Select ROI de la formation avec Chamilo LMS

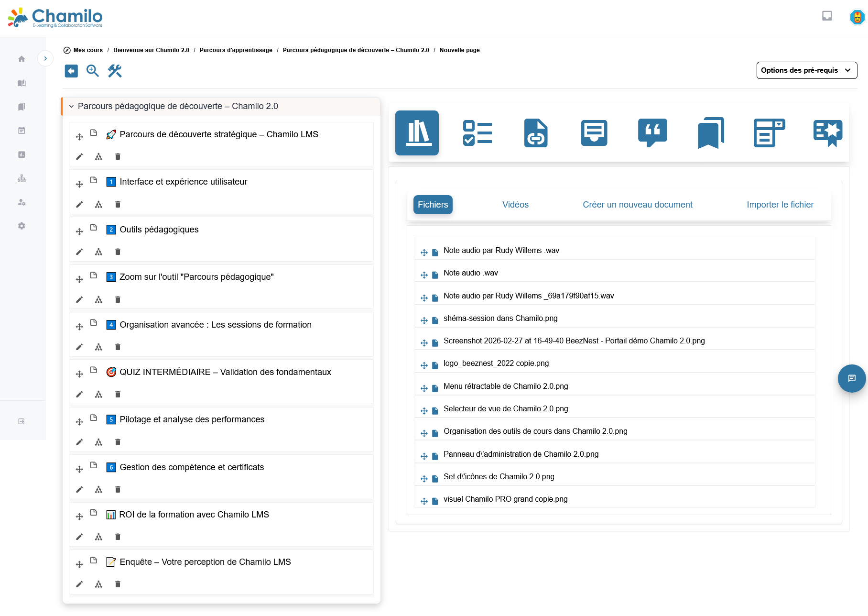(x=194, y=515)
